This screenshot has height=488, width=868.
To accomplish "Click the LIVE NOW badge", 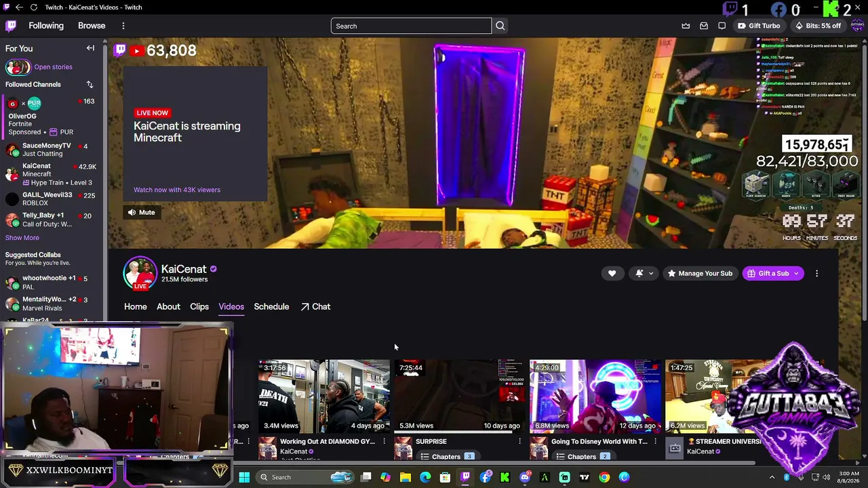I will [152, 113].
